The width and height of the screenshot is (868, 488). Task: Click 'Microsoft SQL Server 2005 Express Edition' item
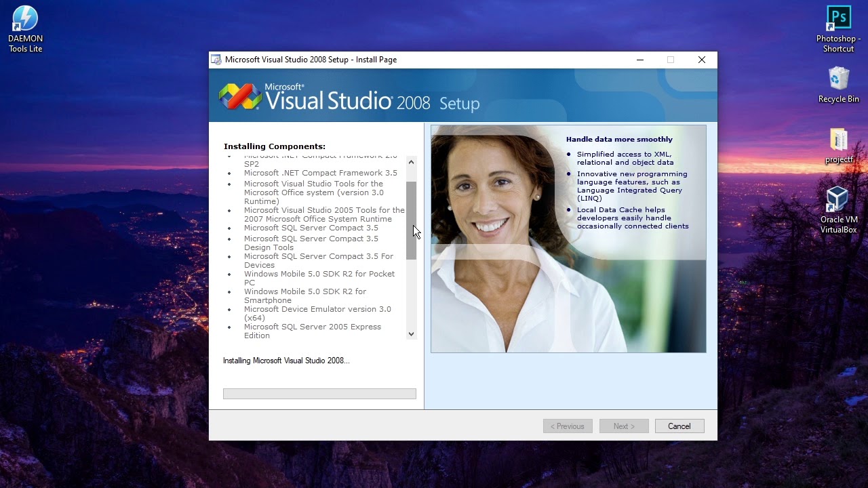pyautogui.click(x=313, y=331)
